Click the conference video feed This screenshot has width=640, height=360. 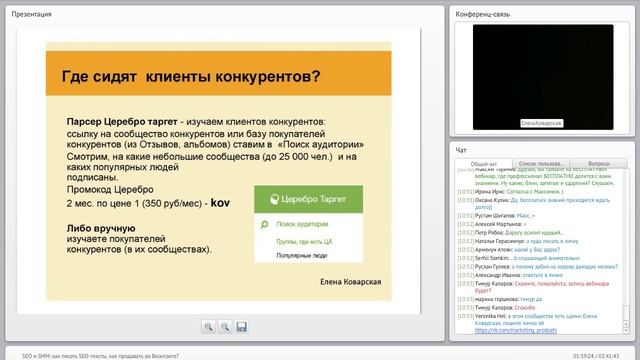coord(543,77)
